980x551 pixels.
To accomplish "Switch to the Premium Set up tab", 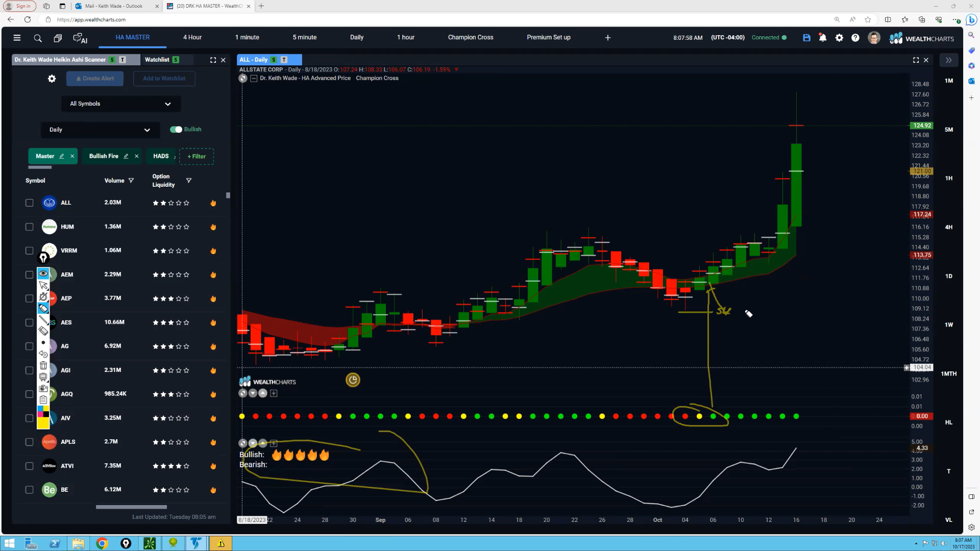I will point(549,38).
